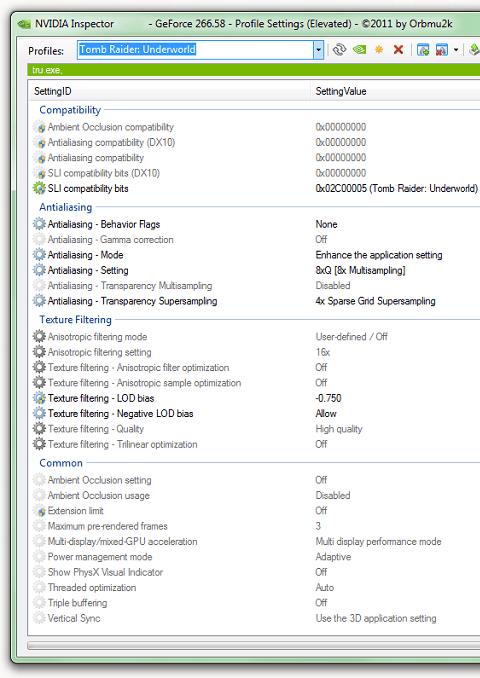Select Antialiasing - Transparency Multisampling row label
Screen dimensions: 480x678
(130, 285)
